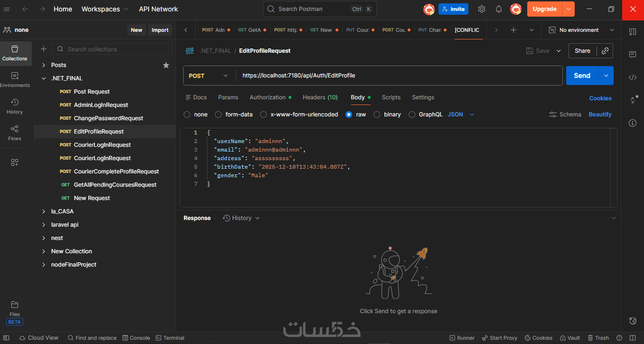
Task: Click the Beautify link
Action: click(600, 115)
